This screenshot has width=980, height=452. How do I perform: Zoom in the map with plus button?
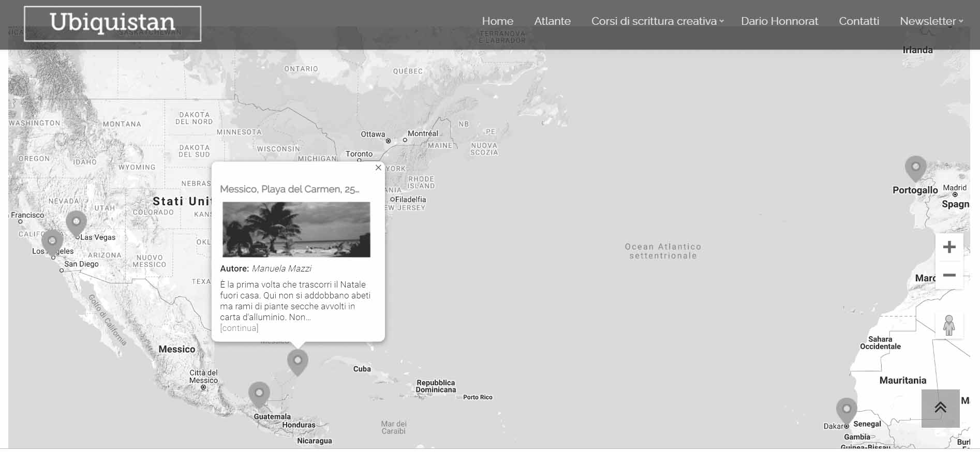click(949, 247)
